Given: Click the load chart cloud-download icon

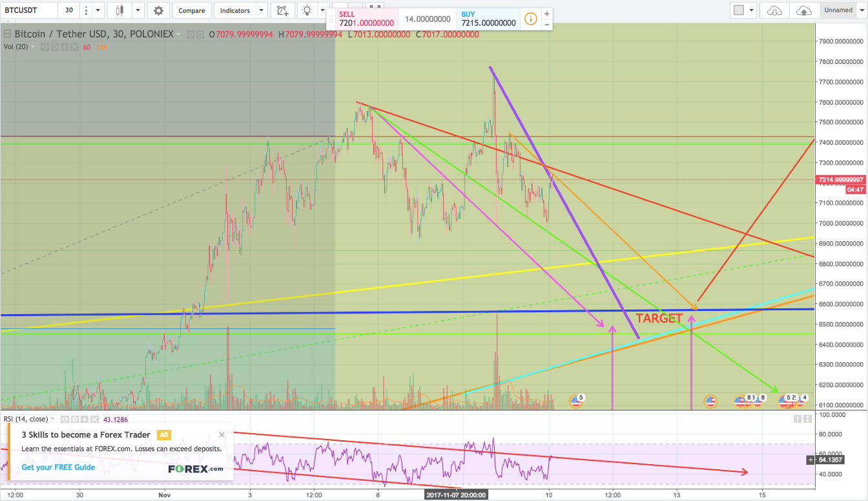Looking at the screenshot, I should click(x=774, y=10).
